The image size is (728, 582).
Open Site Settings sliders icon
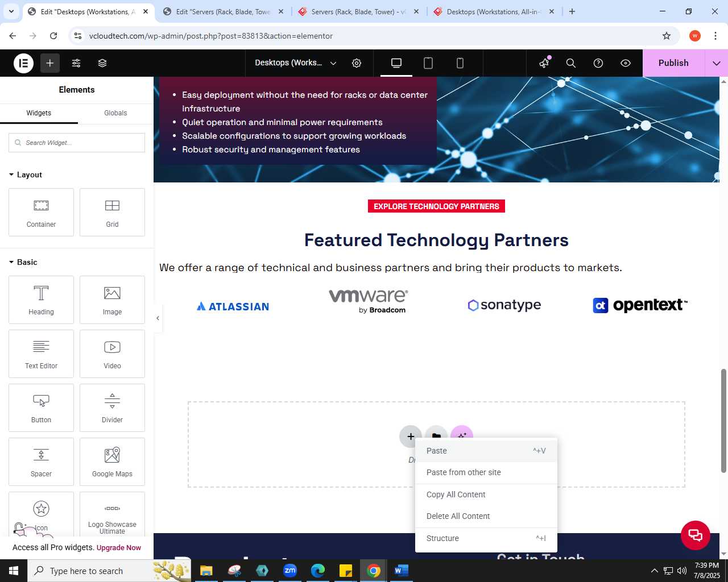76,63
